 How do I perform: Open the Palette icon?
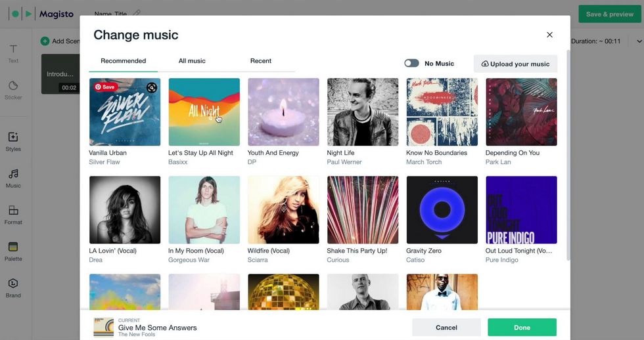click(13, 251)
